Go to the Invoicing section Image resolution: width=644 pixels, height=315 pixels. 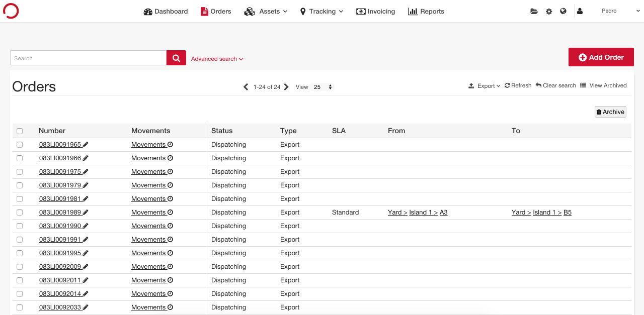[x=375, y=11]
